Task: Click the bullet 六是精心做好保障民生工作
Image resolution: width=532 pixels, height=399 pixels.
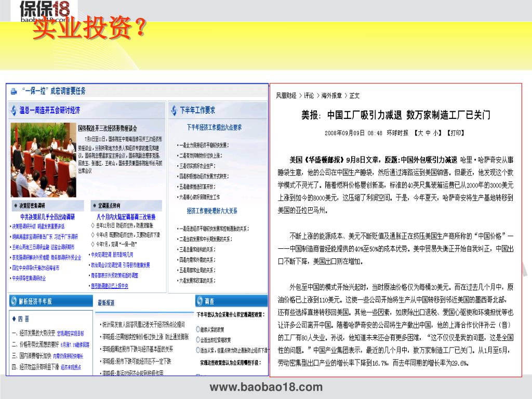Action: [199, 197]
